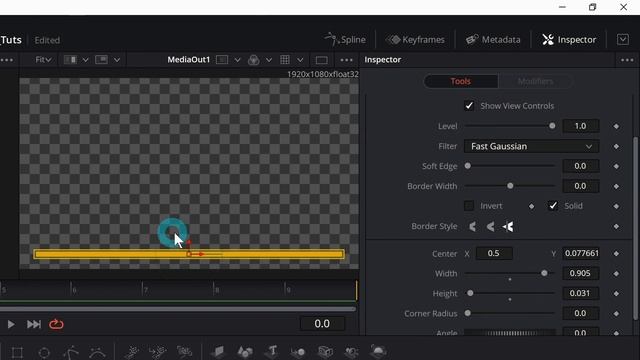Open Inspector three-dot options menu

pos(627,60)
